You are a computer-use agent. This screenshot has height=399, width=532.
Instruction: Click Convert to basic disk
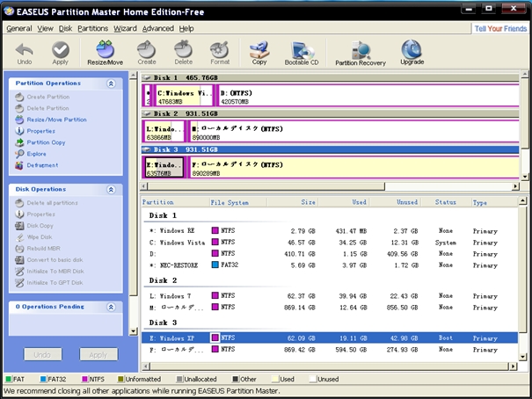point(55,259)
